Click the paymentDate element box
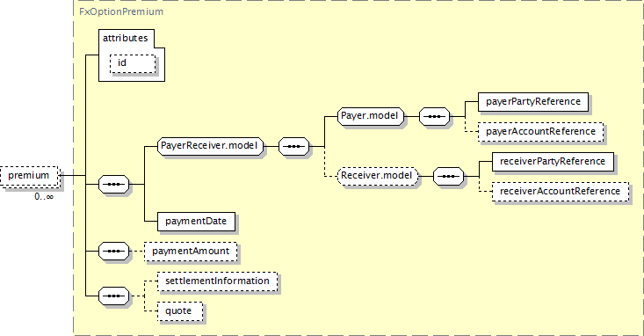Image resolution: width=644 pixels, height=336 pixels. coord(196,222)
